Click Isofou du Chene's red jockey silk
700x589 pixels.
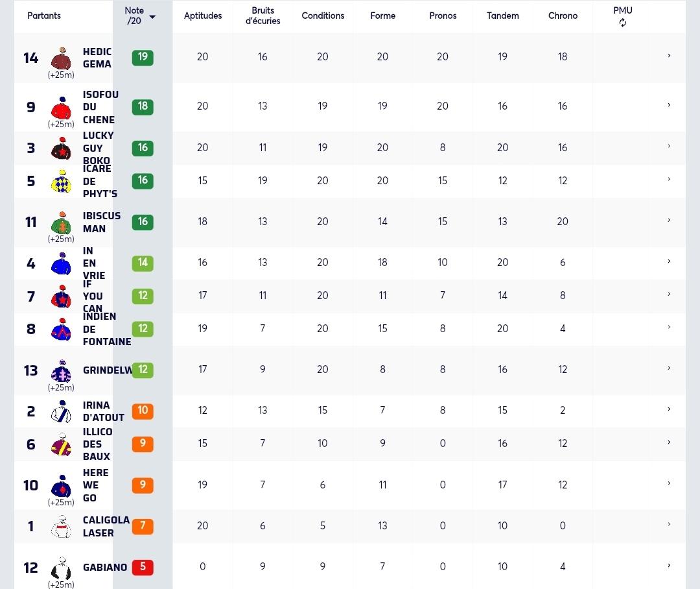pyautogui.click(x=61, y=108)
